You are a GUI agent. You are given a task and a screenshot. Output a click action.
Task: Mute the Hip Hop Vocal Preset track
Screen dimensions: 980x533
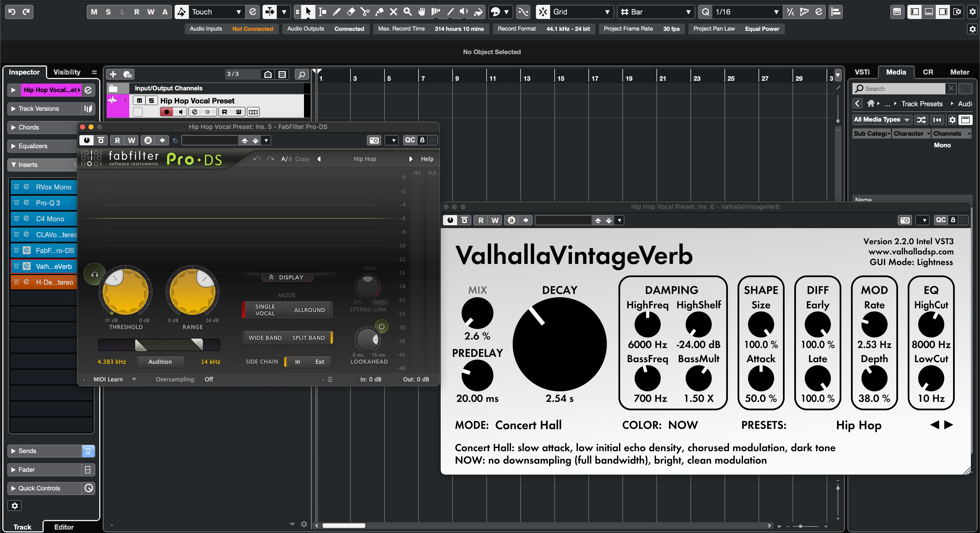(x=139, y=100)
